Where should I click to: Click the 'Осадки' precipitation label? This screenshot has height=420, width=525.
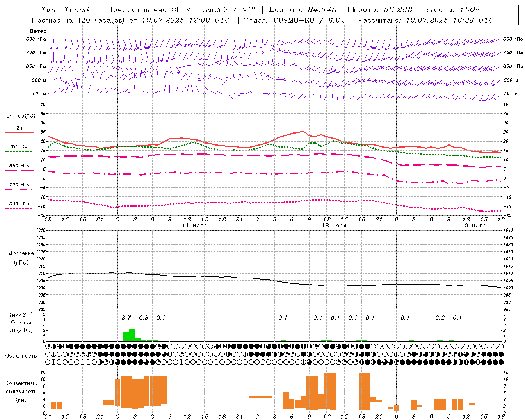point(21,322)
